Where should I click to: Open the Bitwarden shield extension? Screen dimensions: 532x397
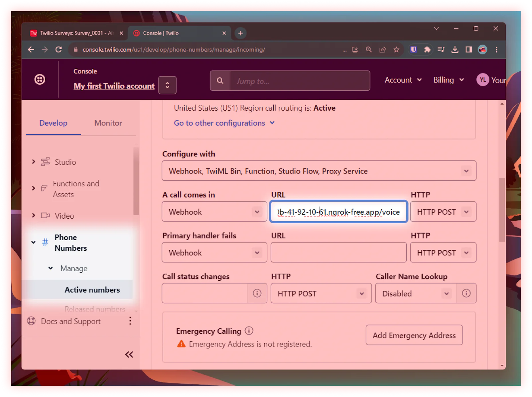[414, 50]
